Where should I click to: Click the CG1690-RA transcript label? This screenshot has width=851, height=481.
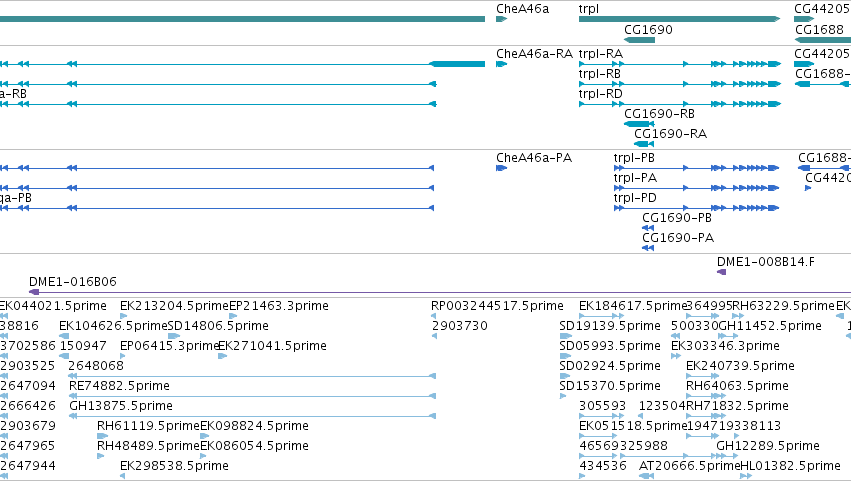coord(670,134)
